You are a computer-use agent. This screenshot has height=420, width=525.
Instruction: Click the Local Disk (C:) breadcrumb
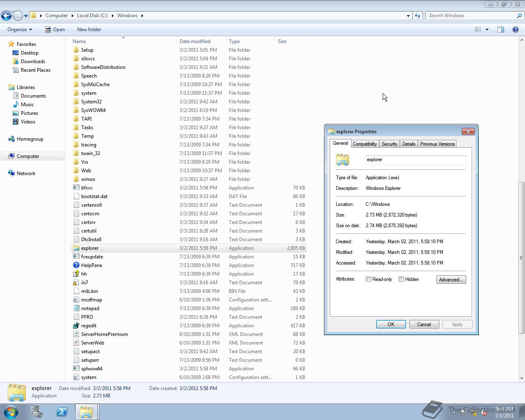[x=92, y=16]
